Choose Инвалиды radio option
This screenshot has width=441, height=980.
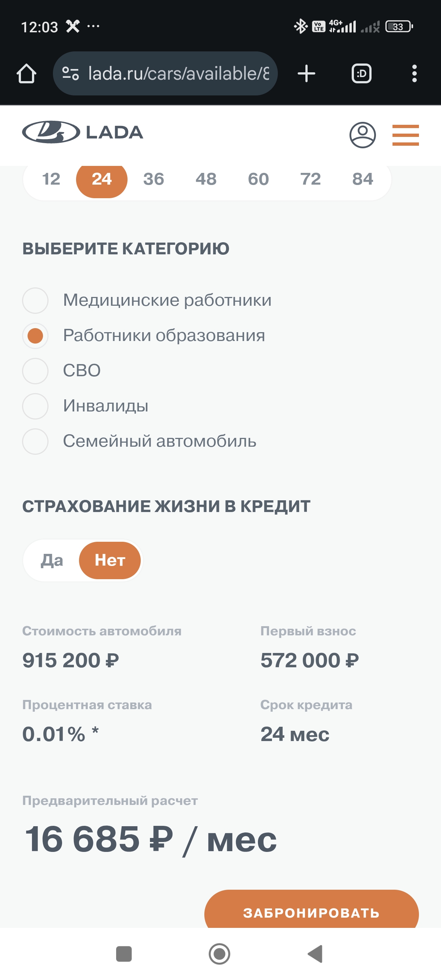coord(35,406)
